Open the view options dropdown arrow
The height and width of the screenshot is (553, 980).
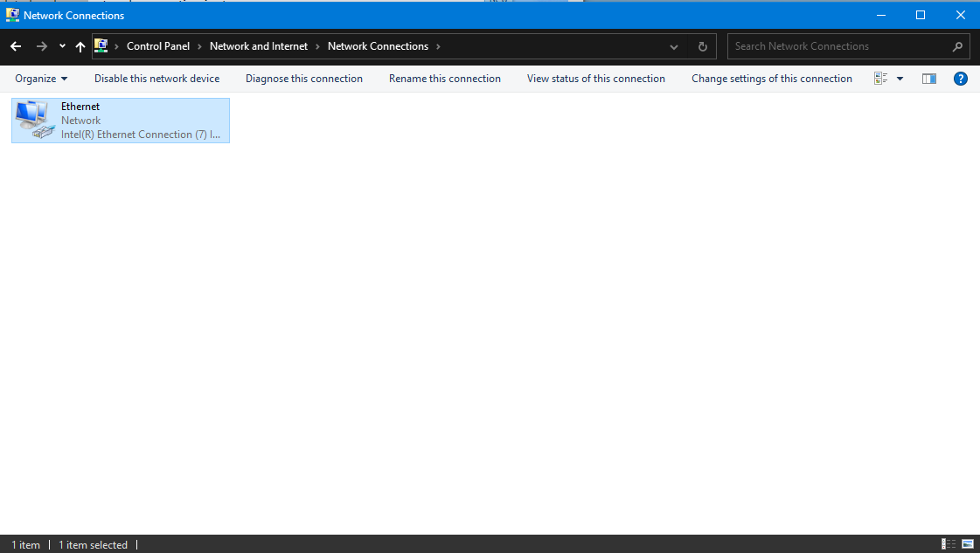tap(900, 79)
